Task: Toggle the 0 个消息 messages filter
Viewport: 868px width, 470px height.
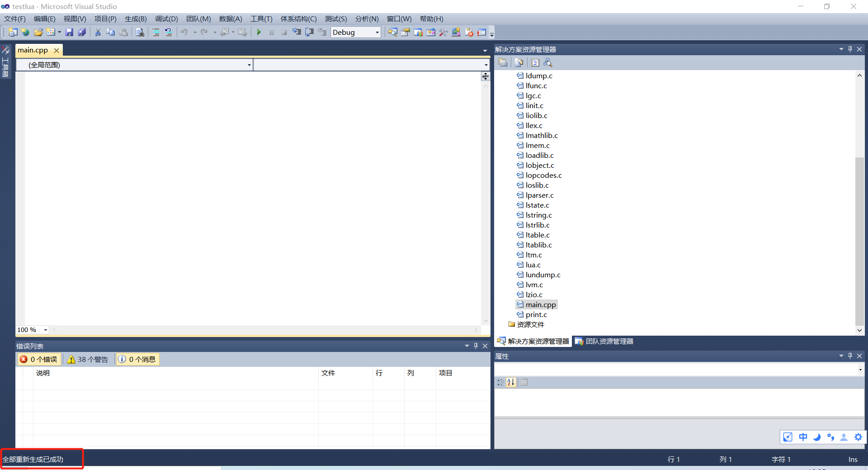Action: coord(137,359)
